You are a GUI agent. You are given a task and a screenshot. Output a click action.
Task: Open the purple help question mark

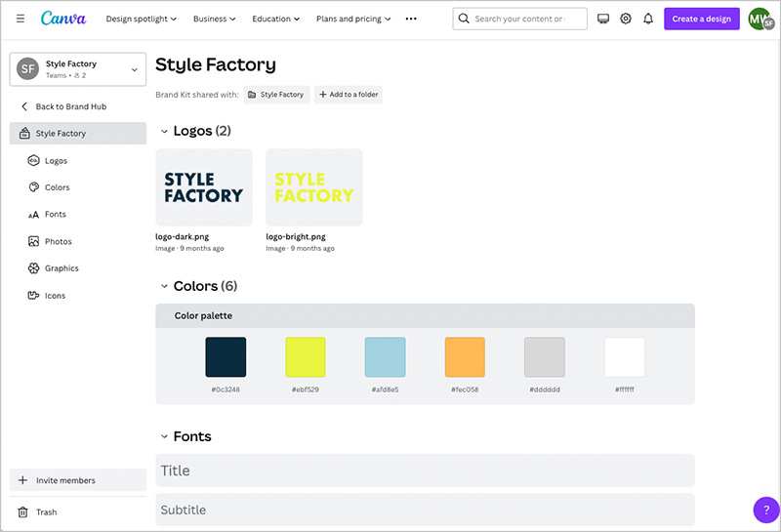(x=766, y=511)
